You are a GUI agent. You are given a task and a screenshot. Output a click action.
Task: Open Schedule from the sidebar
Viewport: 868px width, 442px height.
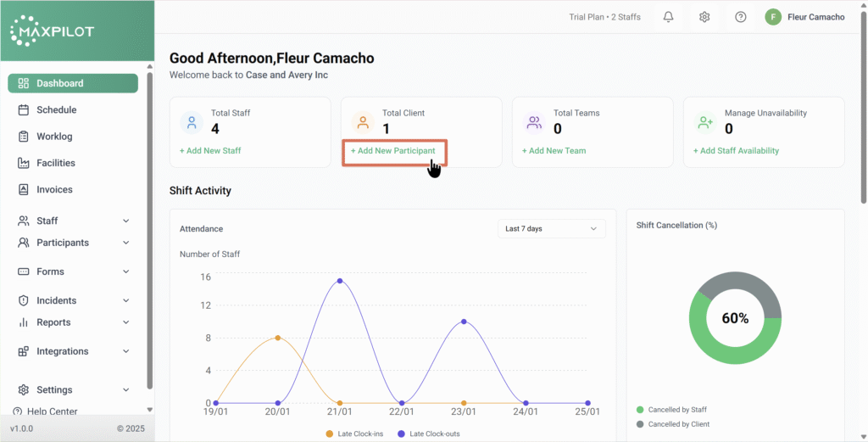56,109
